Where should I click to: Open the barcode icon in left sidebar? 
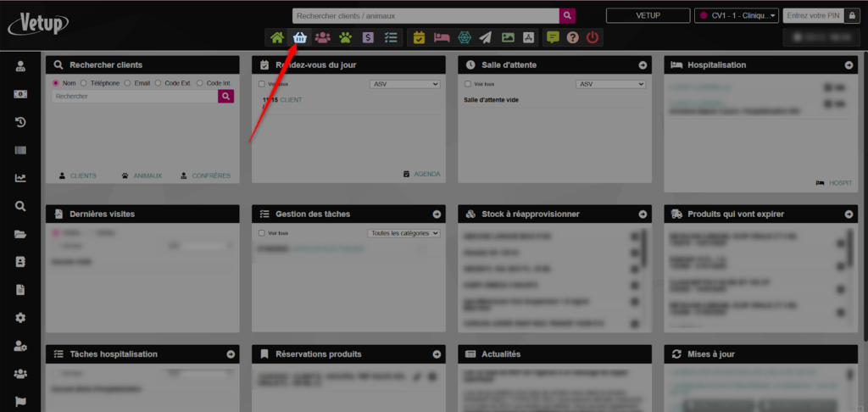coord(20,150)
